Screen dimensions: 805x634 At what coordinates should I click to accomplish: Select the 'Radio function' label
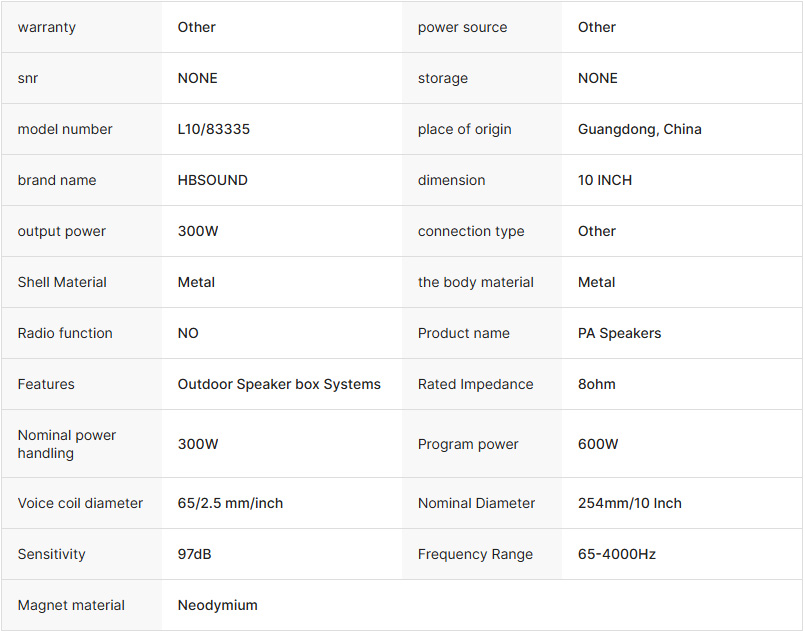point(65,333)
